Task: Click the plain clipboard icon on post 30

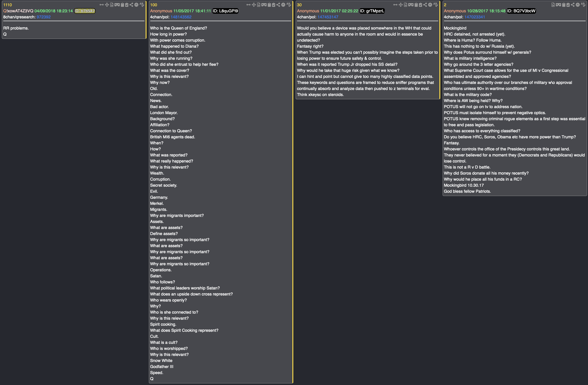Action: (x=416, y=5)
